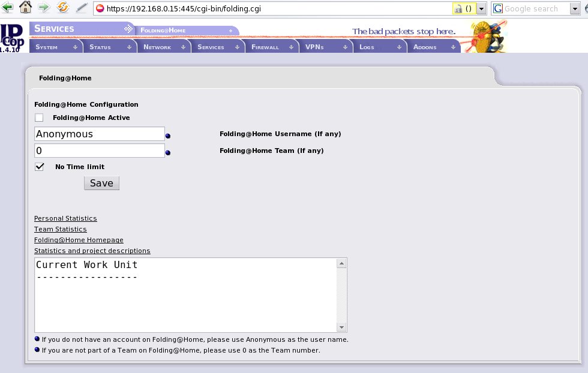Click the pencil edit icon in toolbar
The width and height of the screenshot is (588, 373).
coord(81,8)
